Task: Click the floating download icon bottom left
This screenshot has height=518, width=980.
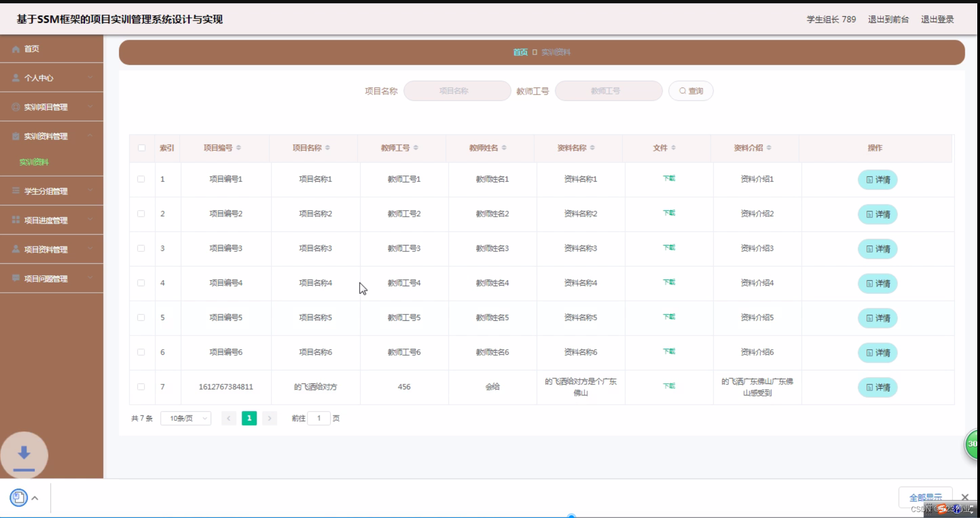Action: 24,454
